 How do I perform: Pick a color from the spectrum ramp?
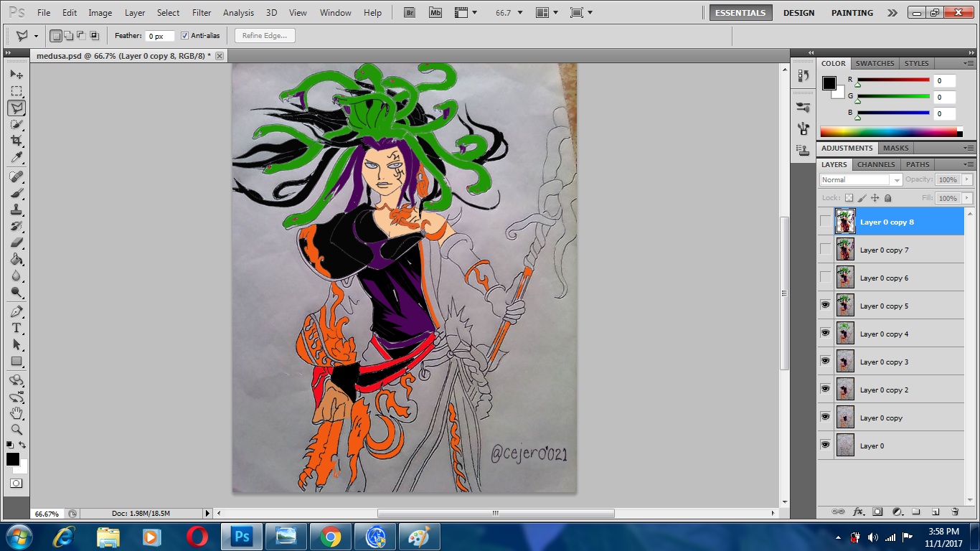pyautogui.click(x=888, y=131)
